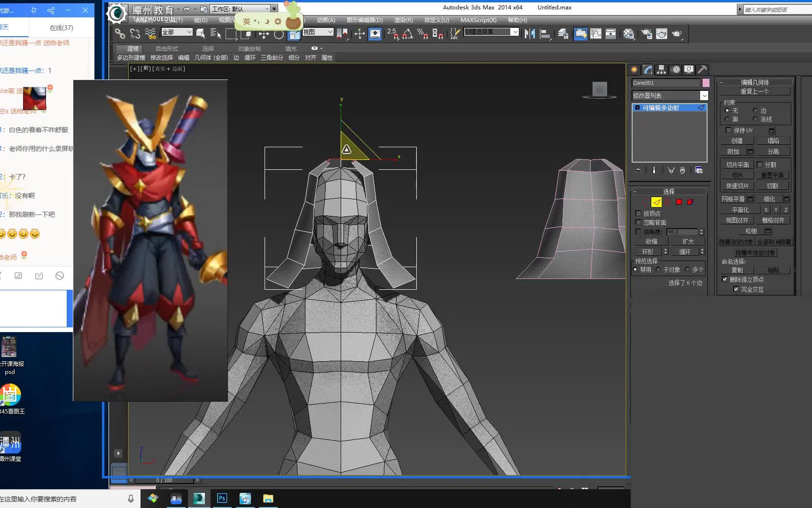812x508 pixels.
Task: Click the pink object color swatch
Action: point(706,83)
